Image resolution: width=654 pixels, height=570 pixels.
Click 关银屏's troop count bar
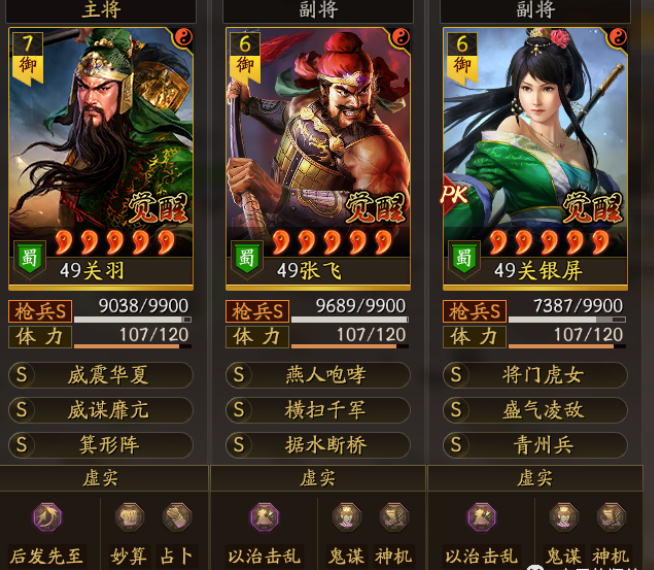pos(567,319)
